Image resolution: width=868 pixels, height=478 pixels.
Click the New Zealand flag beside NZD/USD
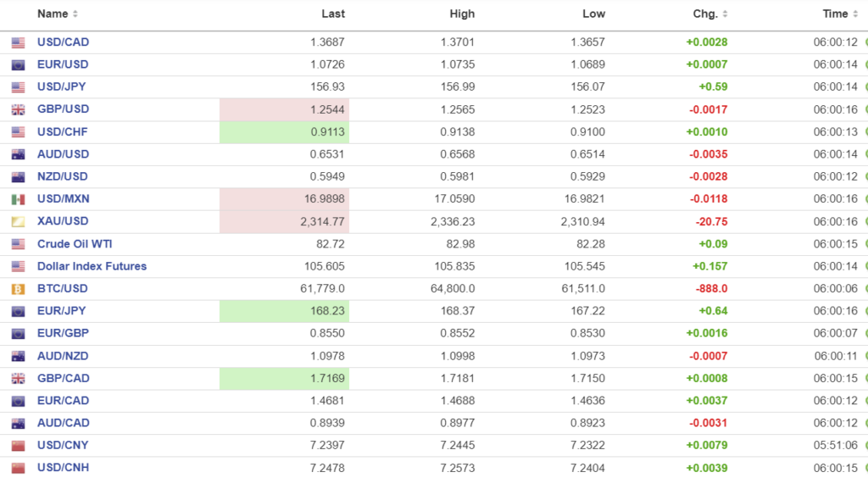click(18, 177)
